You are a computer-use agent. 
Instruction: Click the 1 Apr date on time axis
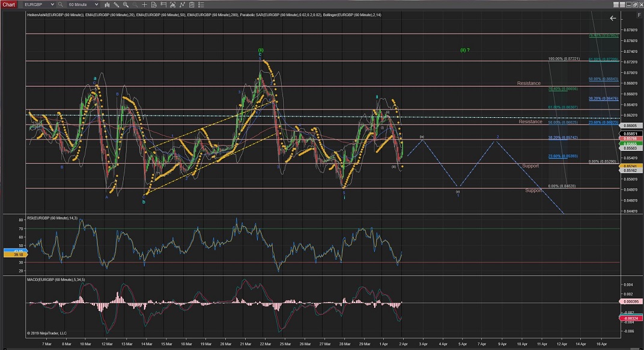[x=384, y=344]
